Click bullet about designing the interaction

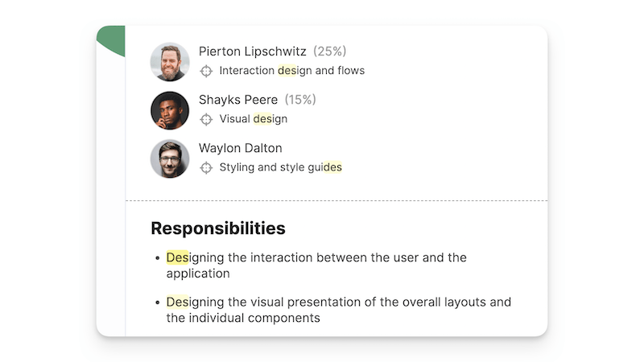click(316, 265)
